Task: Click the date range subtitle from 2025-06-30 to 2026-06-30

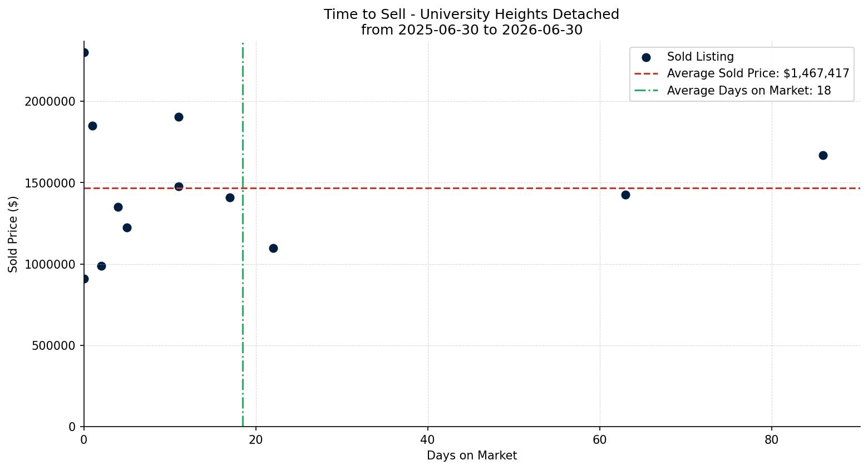Action: pos(471,30)
